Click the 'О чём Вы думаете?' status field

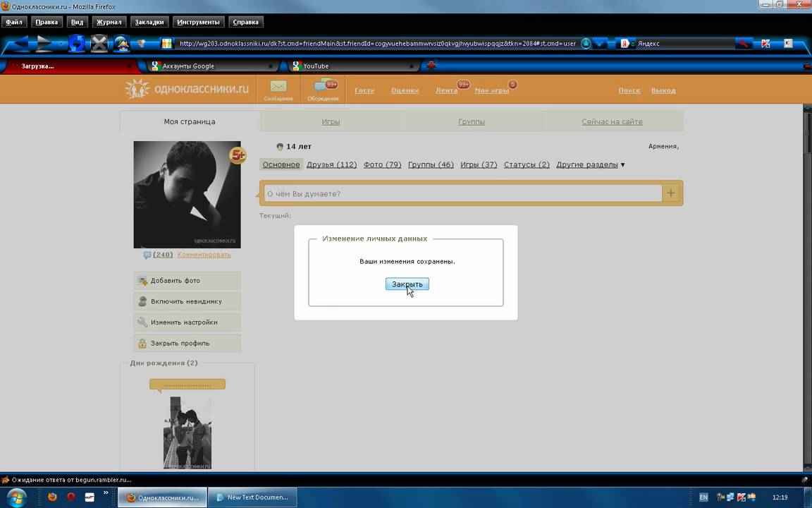pyautogui.click(x=463, y=193)
